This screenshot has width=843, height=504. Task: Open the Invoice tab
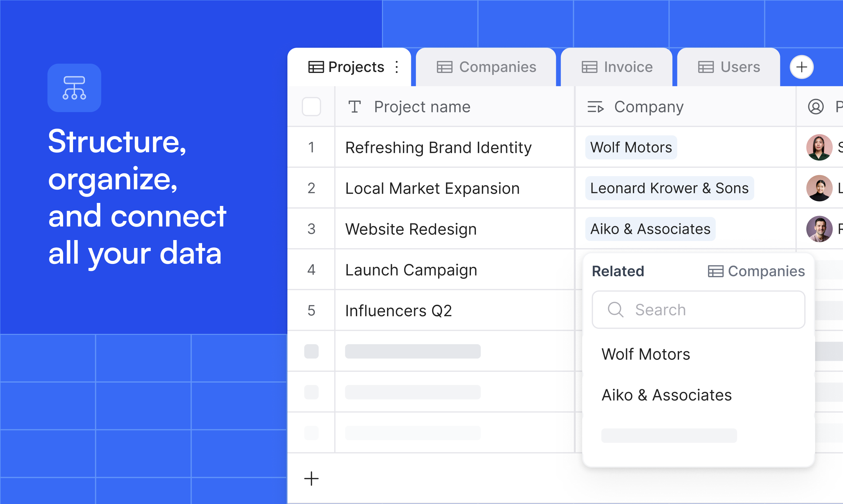click(x=617, y=67)
